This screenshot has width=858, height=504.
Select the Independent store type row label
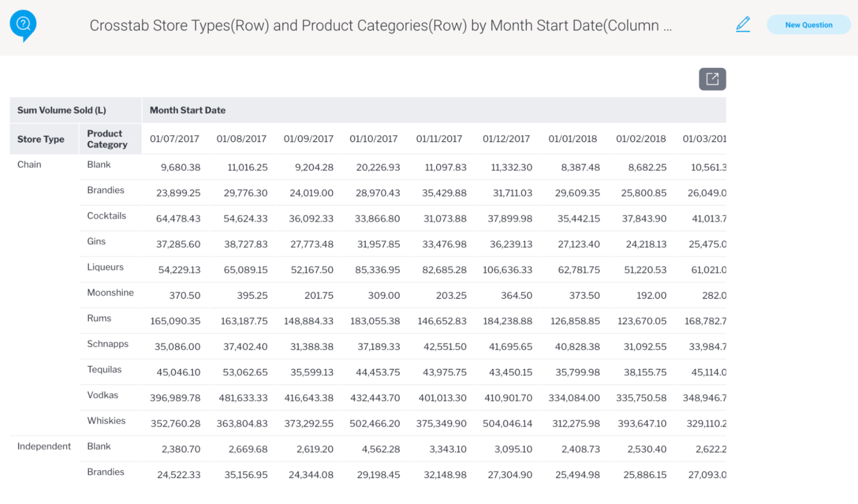[44, 446]
